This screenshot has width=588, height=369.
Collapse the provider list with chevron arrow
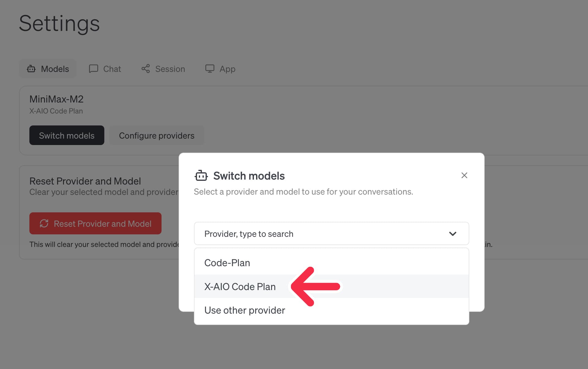pos(452,234)
